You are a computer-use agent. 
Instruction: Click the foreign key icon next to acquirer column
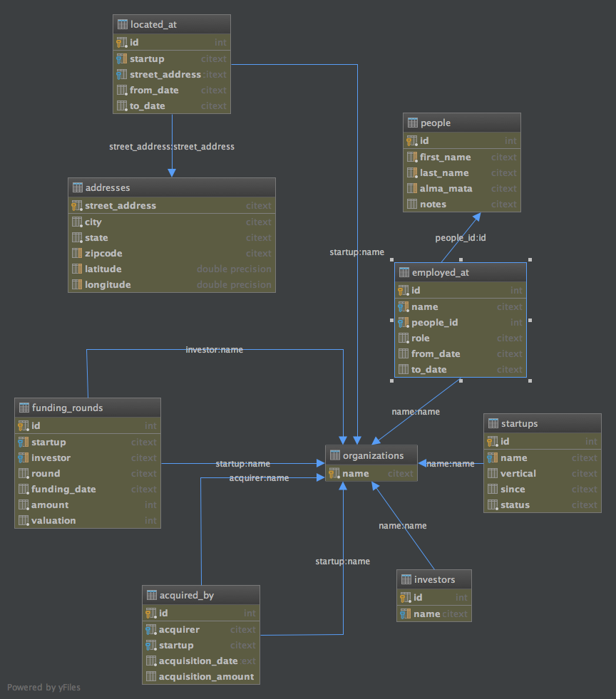[151, 630]
